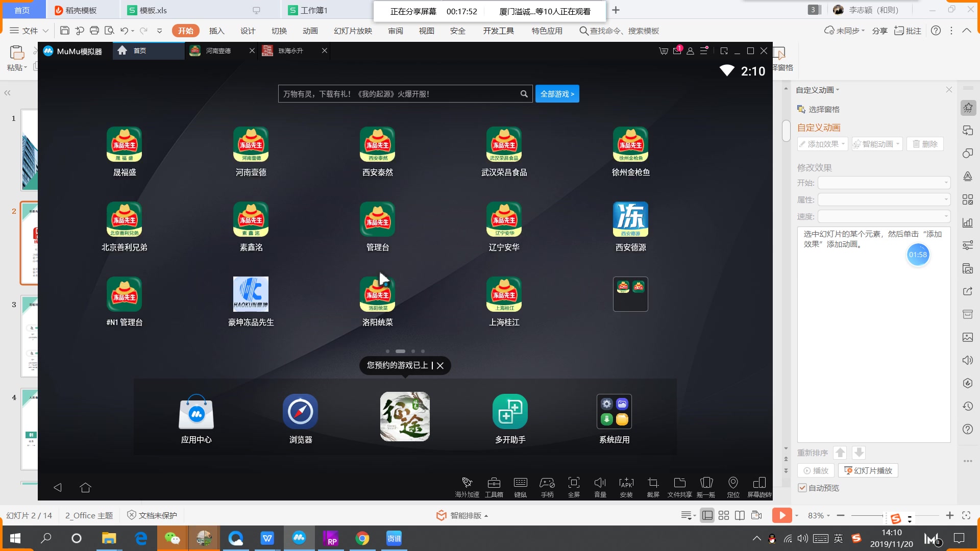This screenshot has height=551, width=980.
Task: Tap the Android back arrow
Action: click(x=58, y=487)
